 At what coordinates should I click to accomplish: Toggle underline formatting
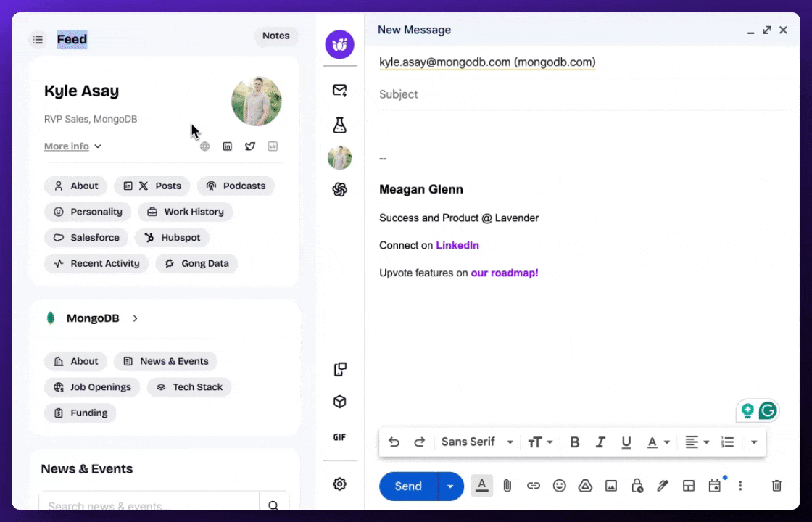(x=626, y=442)
